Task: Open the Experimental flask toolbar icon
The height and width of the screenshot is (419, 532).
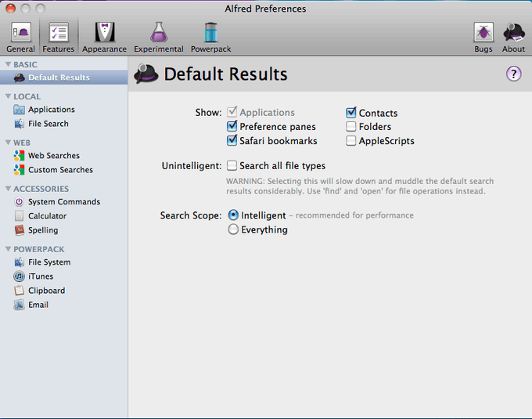Action: [159, 37]
